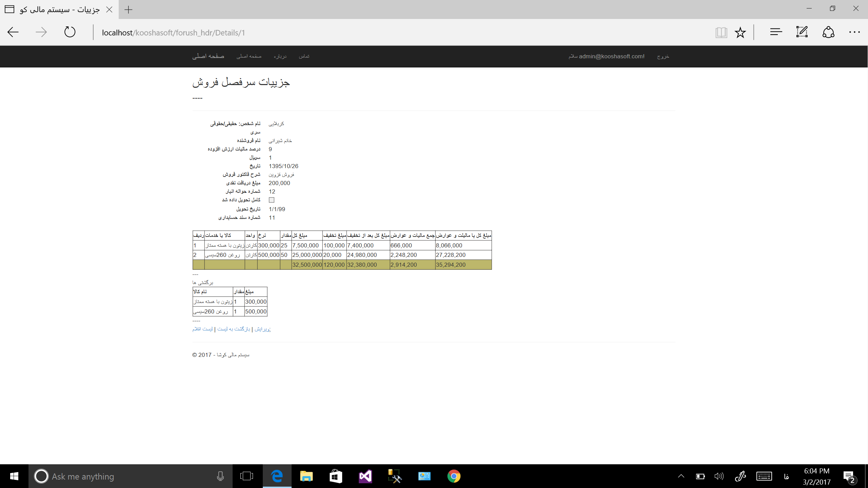Screen dimensions: 868x488
Task: Open the Edge share icon
Action: (828, 32)
